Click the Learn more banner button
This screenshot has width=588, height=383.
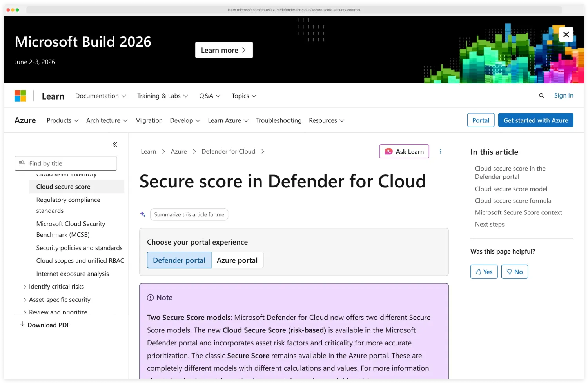pos(224,50)
